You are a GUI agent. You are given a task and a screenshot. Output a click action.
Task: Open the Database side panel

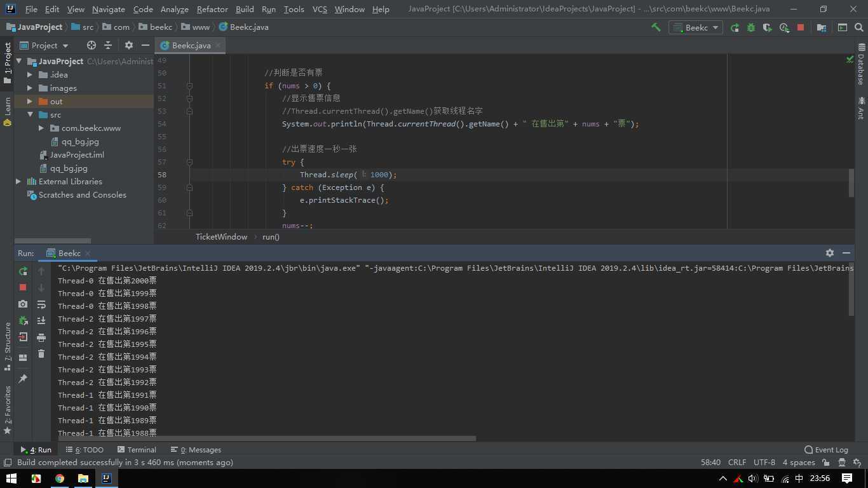(x=862, y=64)
